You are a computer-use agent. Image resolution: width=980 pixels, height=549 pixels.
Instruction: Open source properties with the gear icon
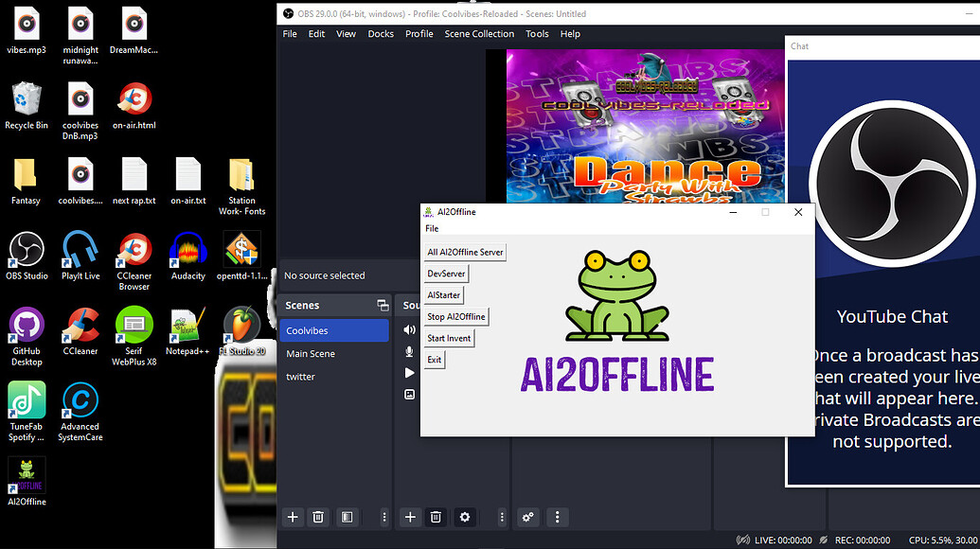click(464, 518)
